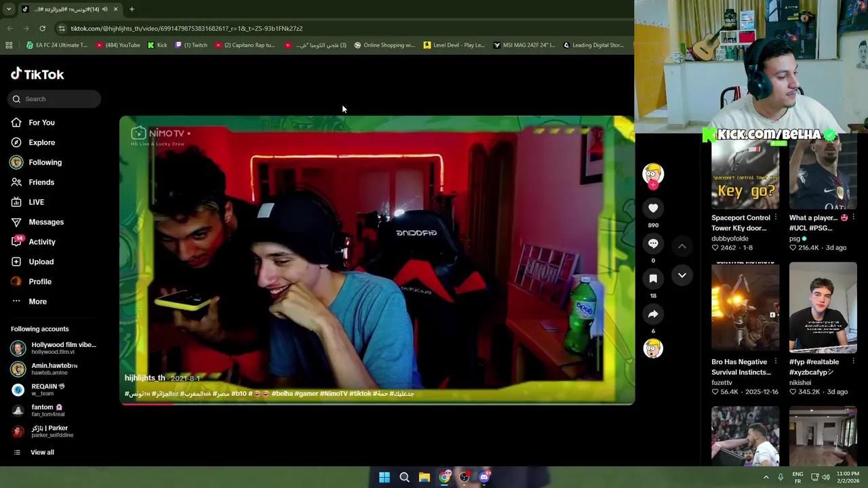Open the (1) Twitch bookmark
This screenshot has height=488, width=868.
click(191, 45)
